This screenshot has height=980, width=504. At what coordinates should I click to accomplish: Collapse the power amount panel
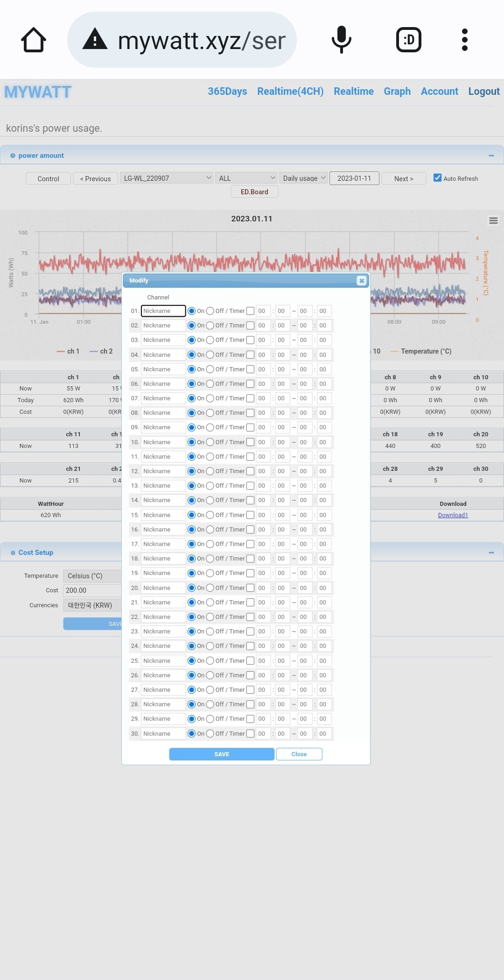pos(491,156)
